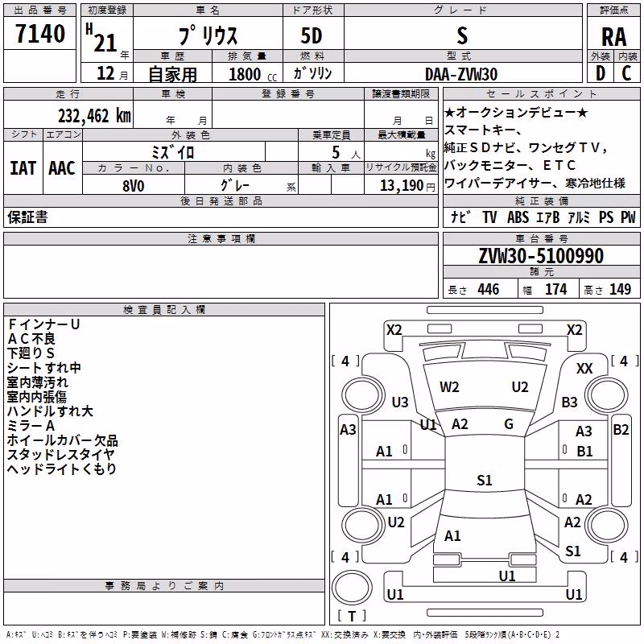Select the inspector note ハンドルすれ大
Image resolution: width=644 pixels, height=644 pixels.
pos(50,411)
